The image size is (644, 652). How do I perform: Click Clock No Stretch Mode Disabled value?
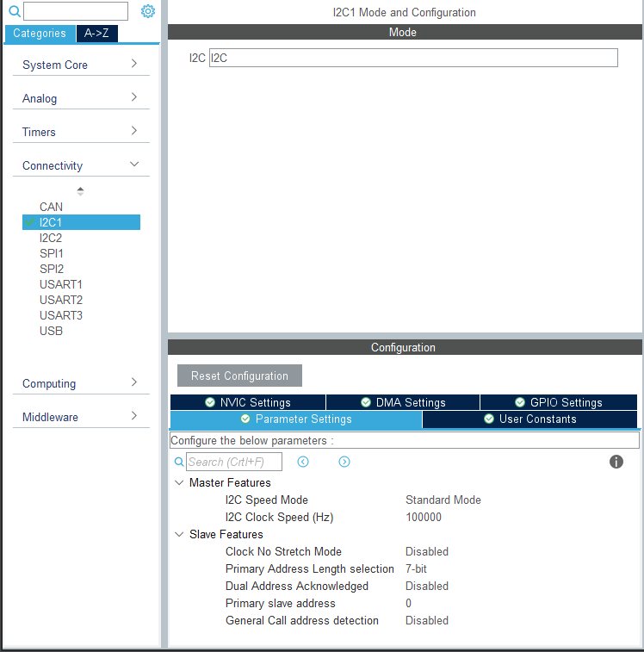[427, 551]
